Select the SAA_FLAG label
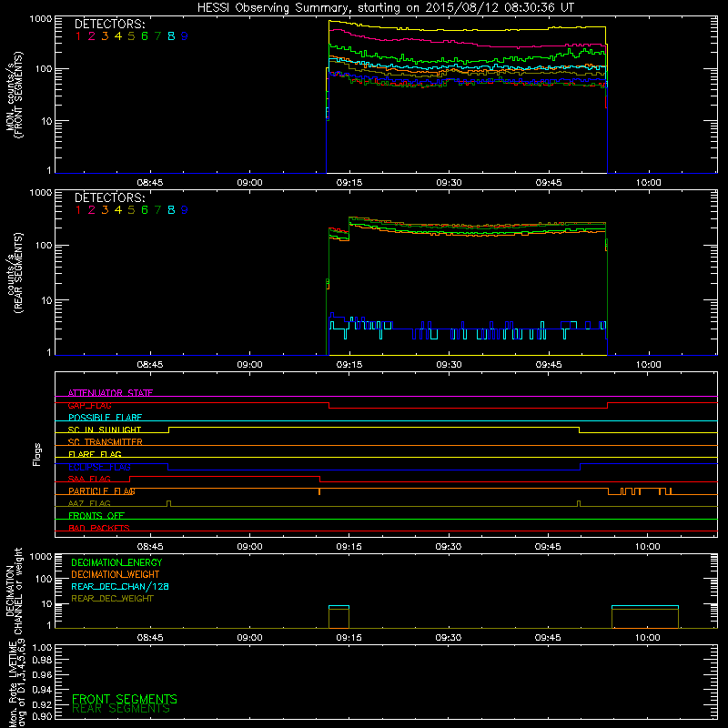The width and height of the screenshot is (728, 728). pos(89,479)
